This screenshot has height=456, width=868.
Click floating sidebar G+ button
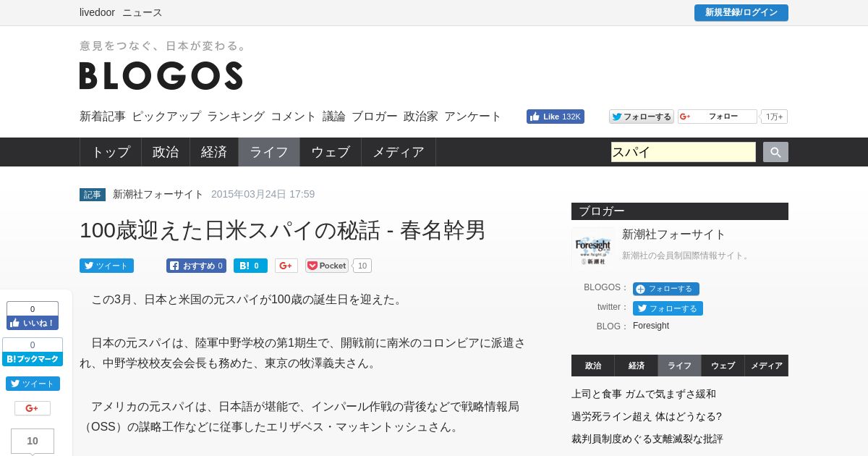coord(33,408)
